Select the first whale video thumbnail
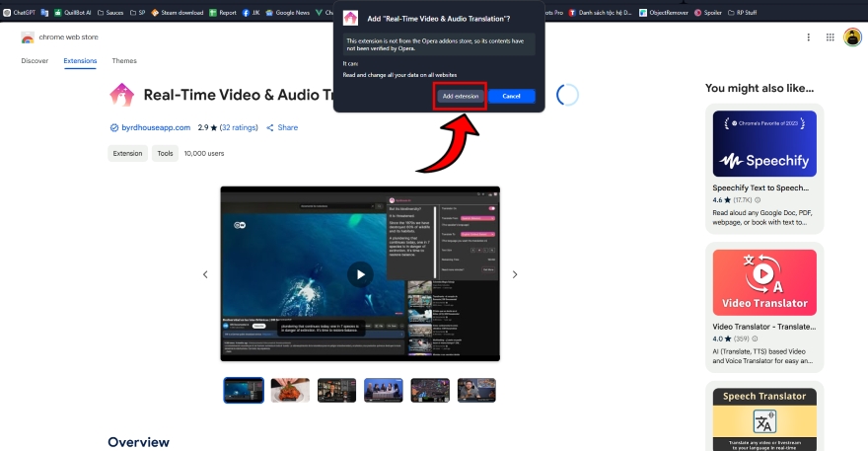This screenshot has height=451, width=868. pos(244,391)
